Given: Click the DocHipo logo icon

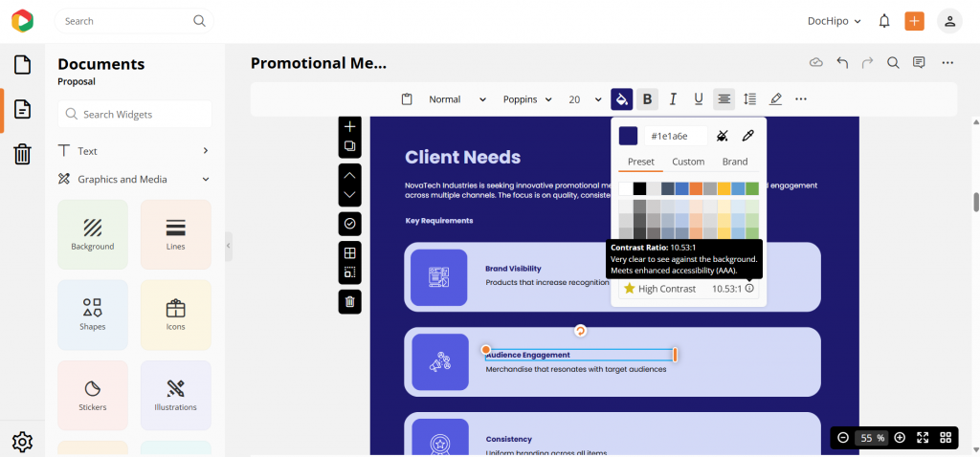Looking at the screenshot, I should pyautogui.click(x=22, y=21).
